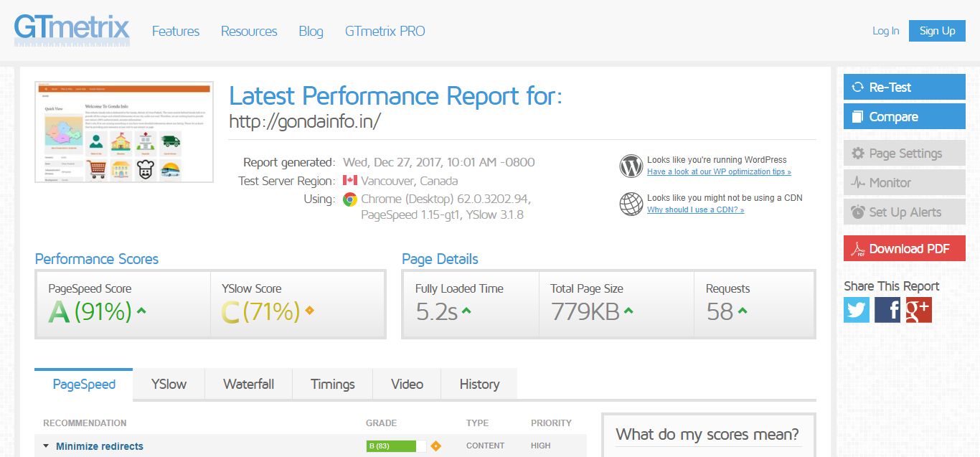Click the 779KB Total Page Size value

(x=585, y=311)
